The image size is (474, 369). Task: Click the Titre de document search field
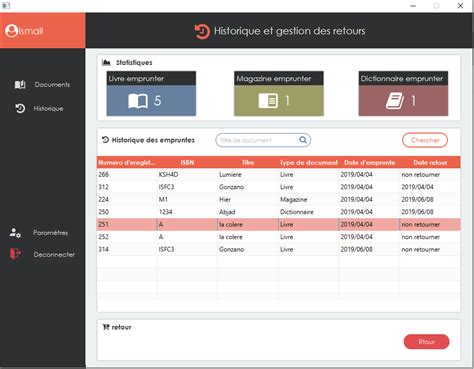tap(263, 140)
